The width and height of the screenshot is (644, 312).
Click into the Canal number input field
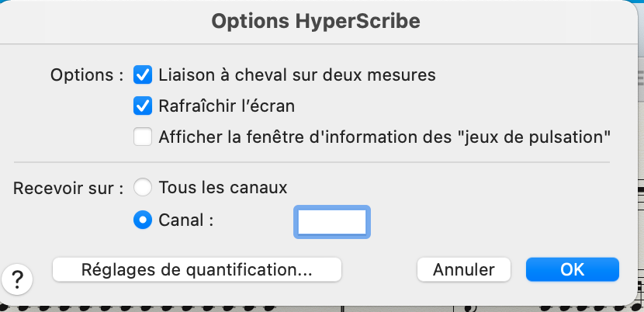tap(332, 221)
